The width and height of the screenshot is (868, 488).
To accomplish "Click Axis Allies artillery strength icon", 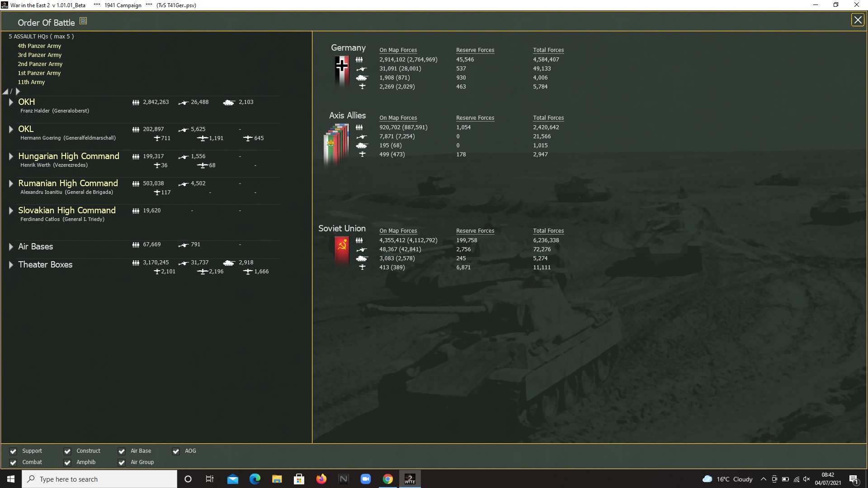I will [362, 136].
